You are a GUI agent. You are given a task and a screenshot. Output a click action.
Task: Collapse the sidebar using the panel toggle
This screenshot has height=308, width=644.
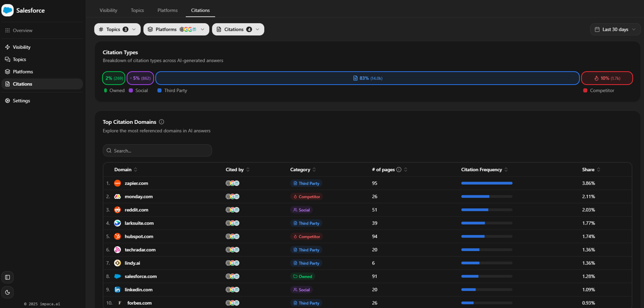[7, 277]
